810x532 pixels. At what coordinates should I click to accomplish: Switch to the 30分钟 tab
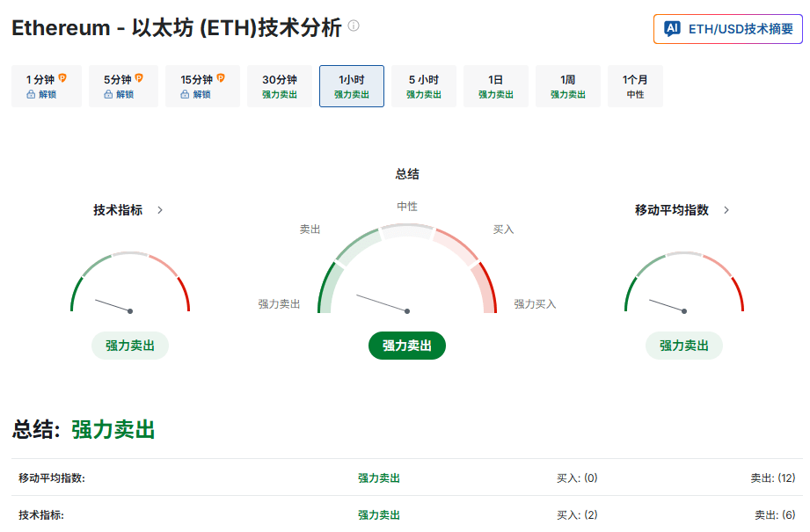point(280,86)
